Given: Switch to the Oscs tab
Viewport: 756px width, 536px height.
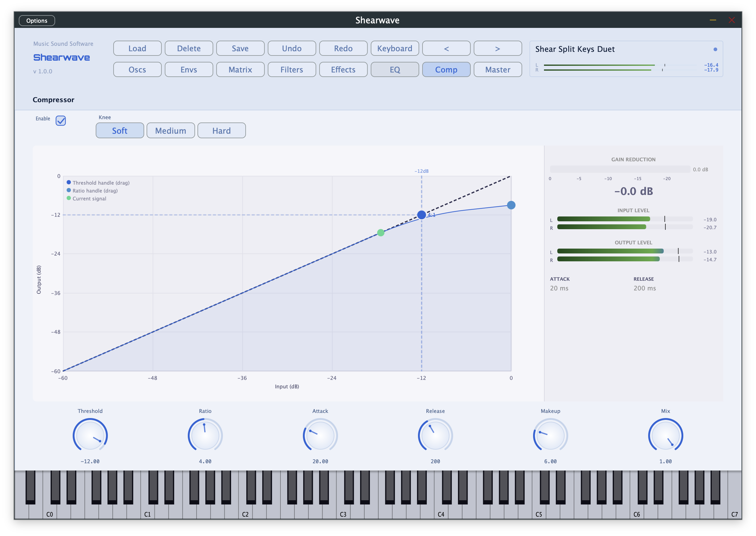Looking at the screenshot, I should tap(137, 70).
